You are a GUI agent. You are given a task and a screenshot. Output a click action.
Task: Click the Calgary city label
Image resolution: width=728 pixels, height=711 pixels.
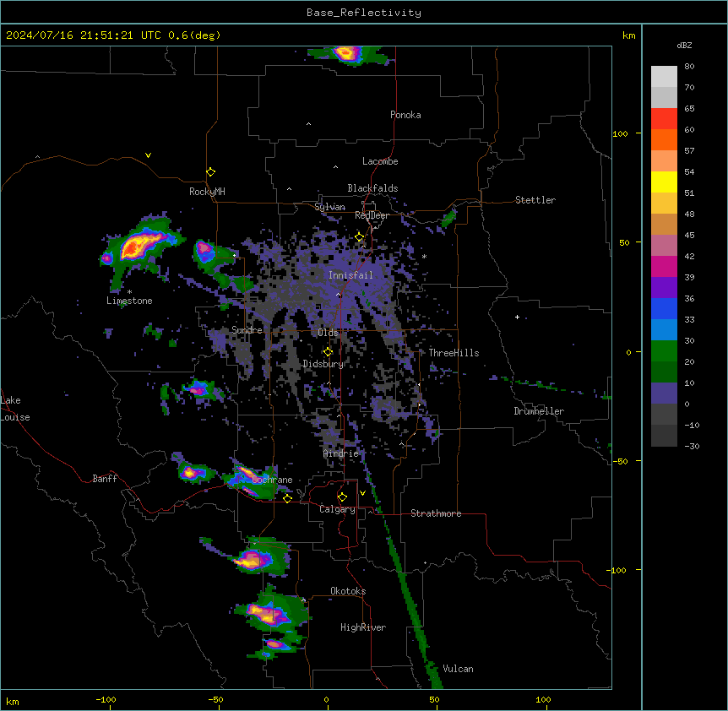click(337, 509)
